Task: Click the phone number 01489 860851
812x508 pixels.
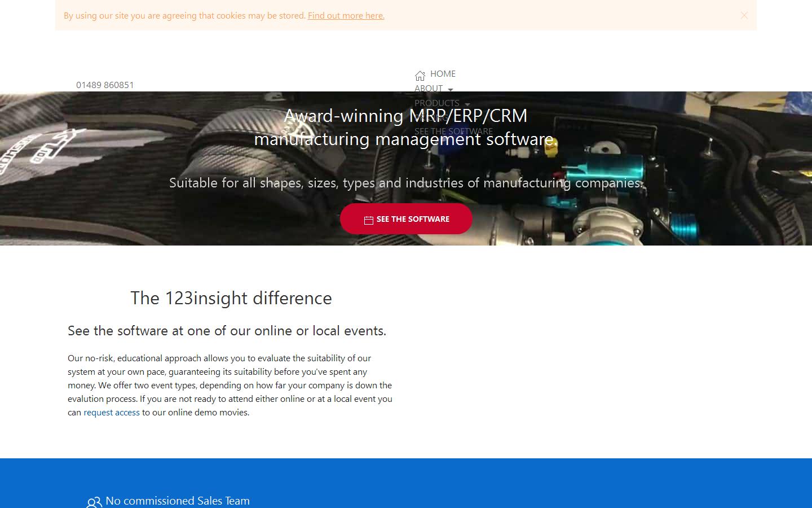Action: [105, 85]
